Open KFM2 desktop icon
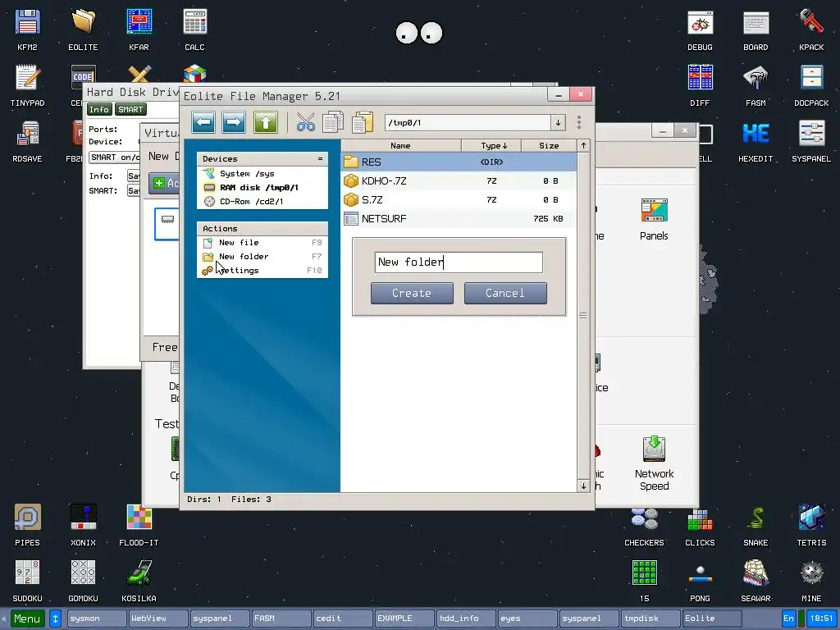The height and width of the screenshot is (630, 840). (x=27, y=30)
